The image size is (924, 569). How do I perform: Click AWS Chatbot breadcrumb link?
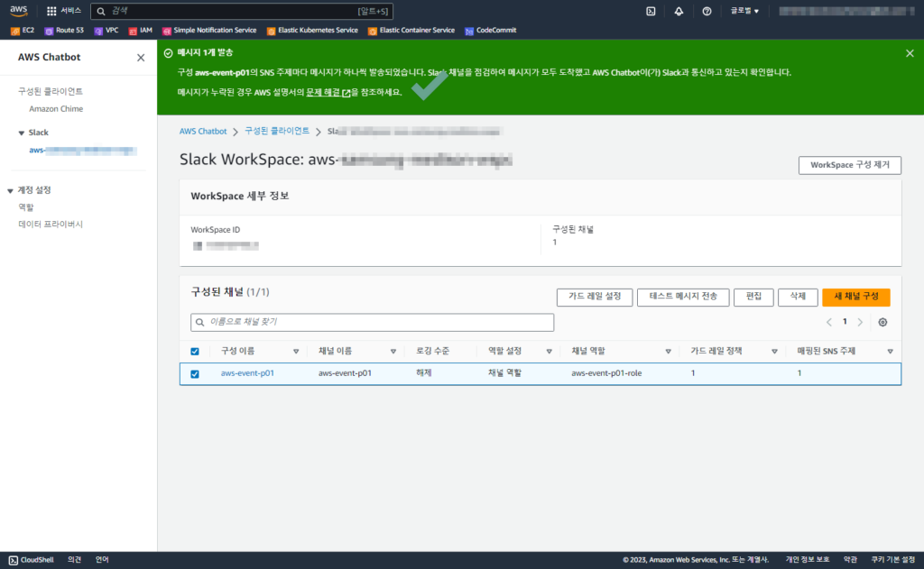pyautogui.click(x=203, y=132)
